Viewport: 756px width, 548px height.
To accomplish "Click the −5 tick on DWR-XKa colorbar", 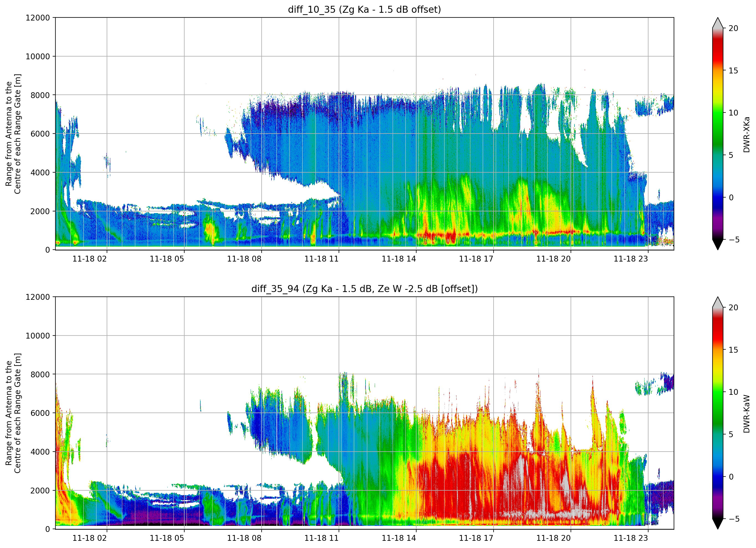I will coord(734,240).
